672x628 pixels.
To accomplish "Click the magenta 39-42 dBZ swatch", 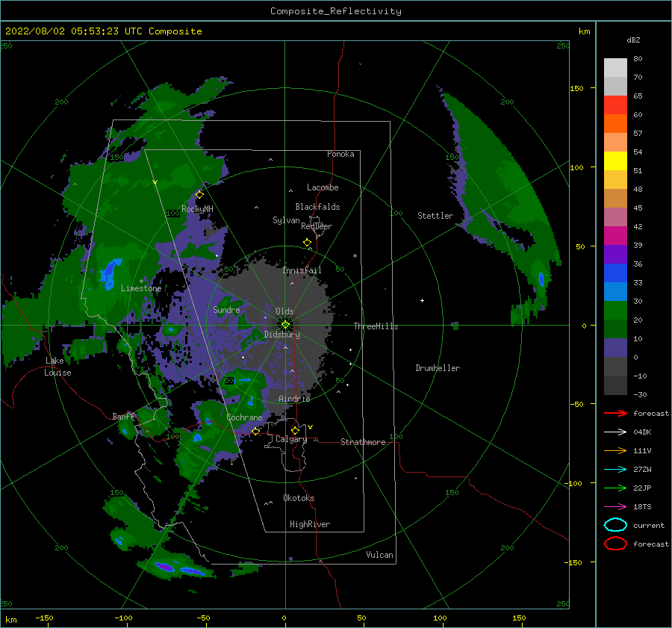I will (x=615, y=235).
